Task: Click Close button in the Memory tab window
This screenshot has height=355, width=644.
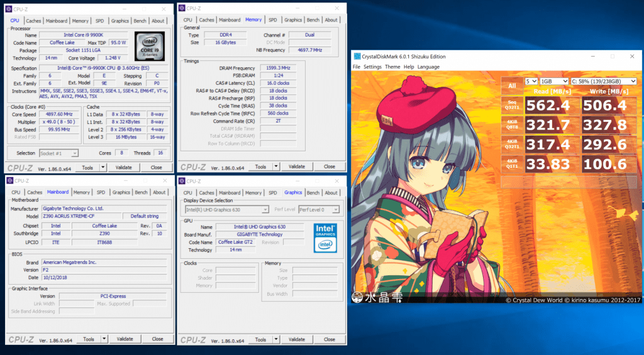Action: tap(330, 167)
